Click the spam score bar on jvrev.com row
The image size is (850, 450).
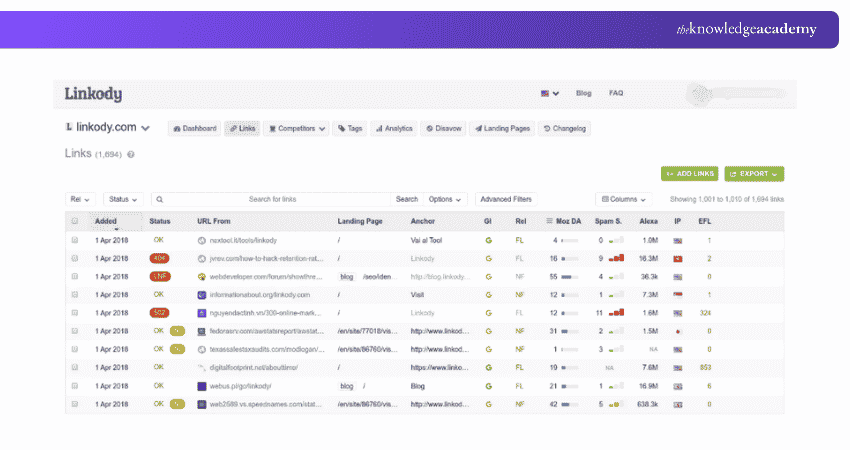pos(616,259)
